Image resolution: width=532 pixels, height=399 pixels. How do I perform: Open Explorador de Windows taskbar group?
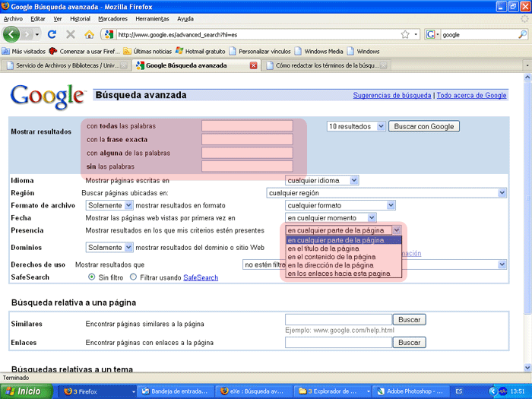[333, 391]
